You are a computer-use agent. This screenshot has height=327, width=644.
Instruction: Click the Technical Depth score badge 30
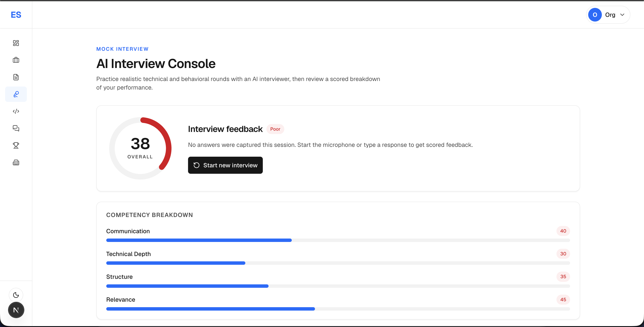563,254
